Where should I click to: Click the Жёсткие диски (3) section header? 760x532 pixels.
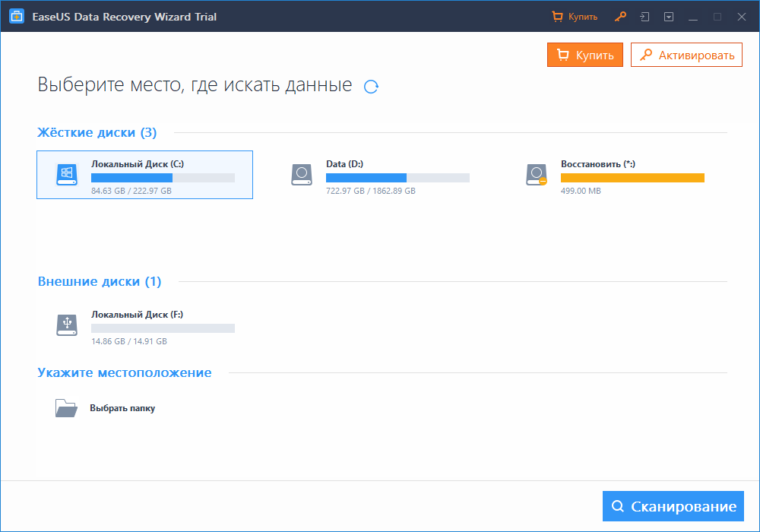click(97, 133)
